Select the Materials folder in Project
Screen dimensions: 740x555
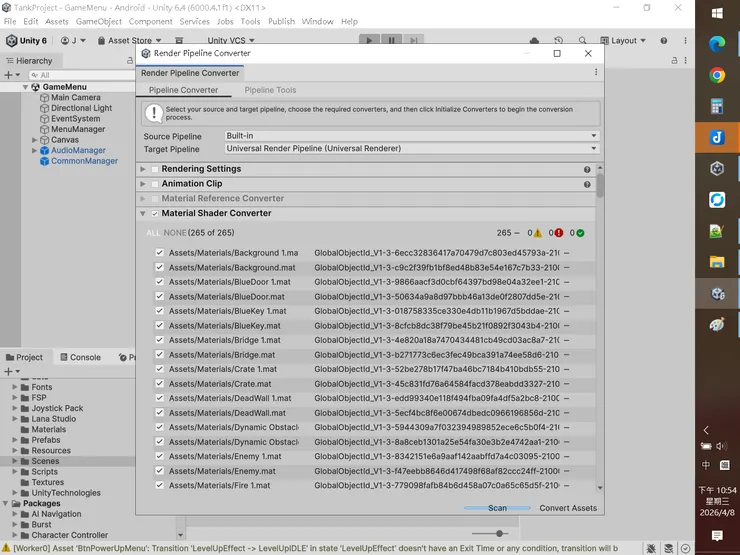(x=49, y=429)
